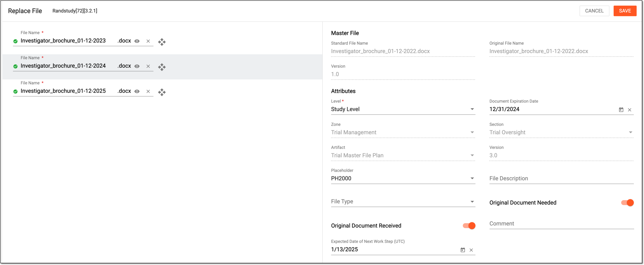Screen dimensions: 644x265
Task: Click the File Description field
Action: point(561,178)
